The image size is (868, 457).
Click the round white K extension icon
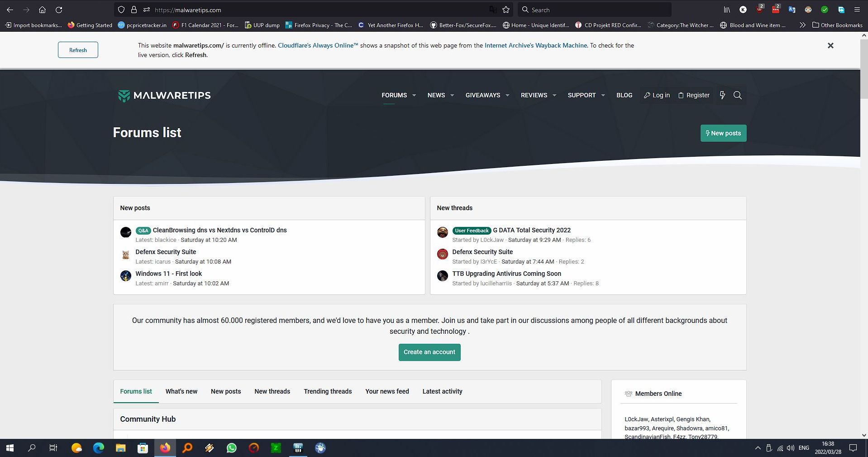click(x=743, y=10)
